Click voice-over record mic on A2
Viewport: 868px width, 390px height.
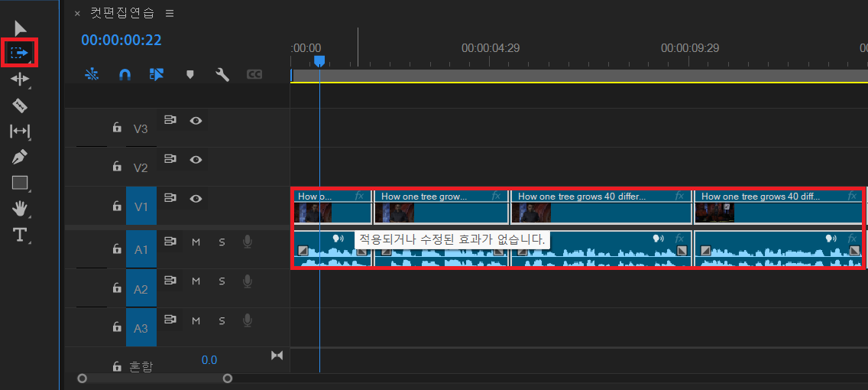click(x=248, y=281)
